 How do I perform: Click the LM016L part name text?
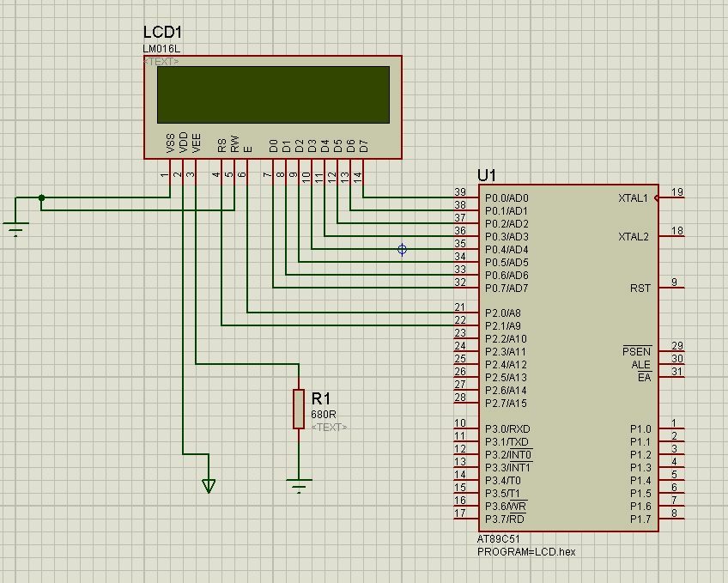tap(161, 49)
